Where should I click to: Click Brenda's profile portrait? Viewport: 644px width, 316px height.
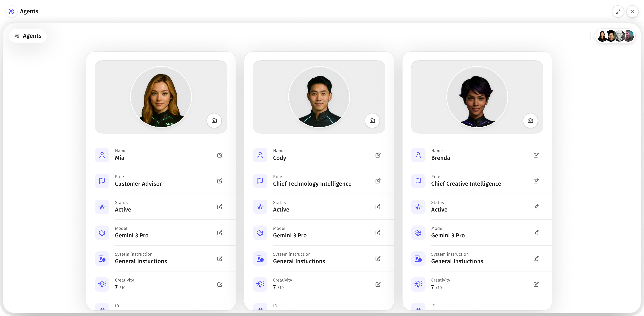coord(477,97)
